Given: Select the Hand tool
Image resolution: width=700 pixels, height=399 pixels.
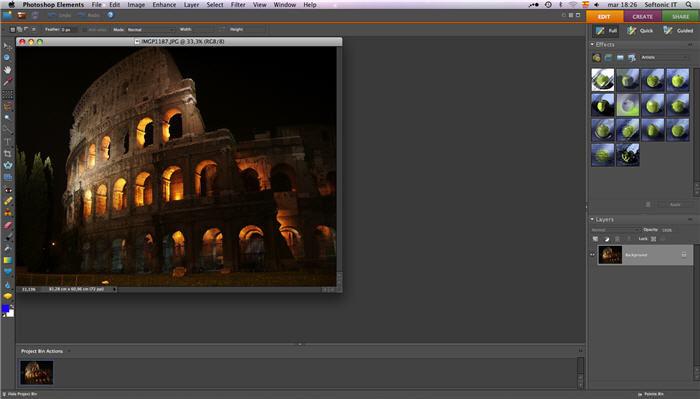Looking at the screenshot, I should pyautogui.click(x=8, y=70).
